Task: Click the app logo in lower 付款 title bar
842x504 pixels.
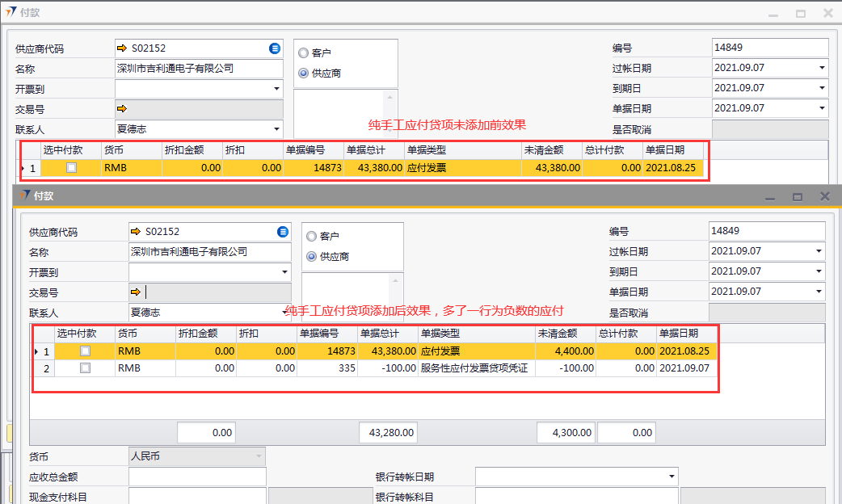Action: (x=23, y=195)
